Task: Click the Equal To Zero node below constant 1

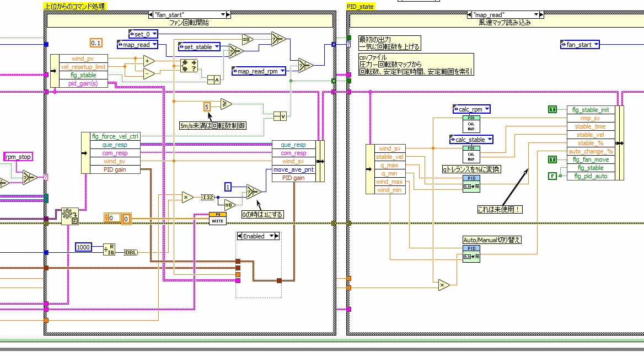Action: [229, 205]
